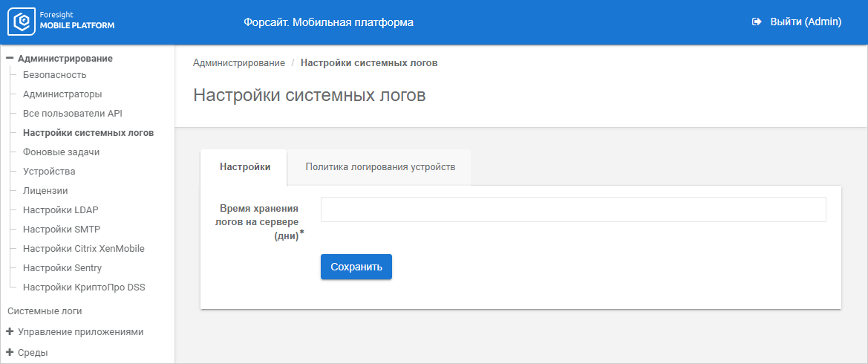Open Настройки LDAP in the sidebar
868x364 pixels.
click(x=61, y=210)
